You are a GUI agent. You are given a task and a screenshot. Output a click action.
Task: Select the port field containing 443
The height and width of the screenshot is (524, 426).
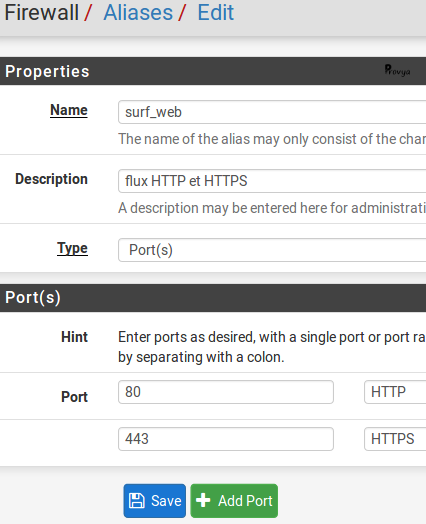coord(226,439)
